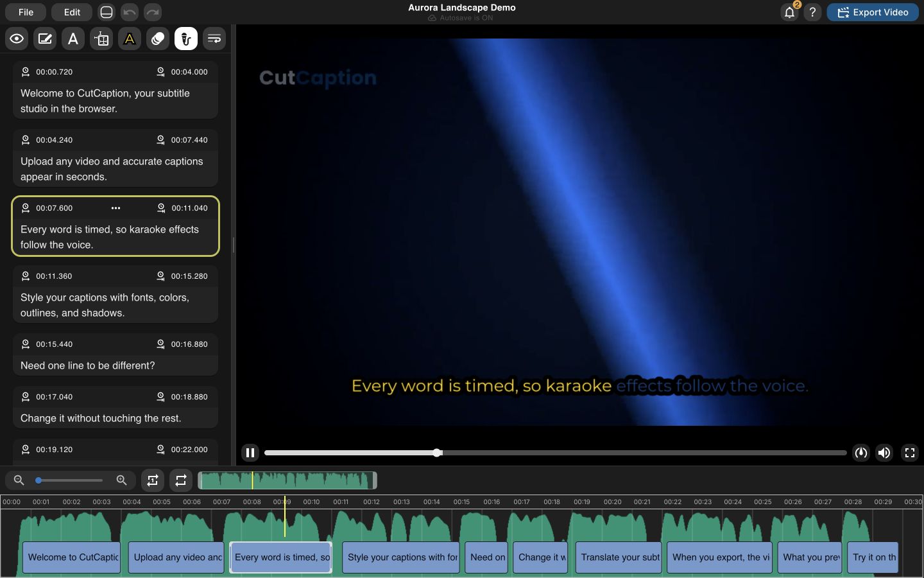The image size is (924, 578).
Task: Set end time icon at 00:04.000
Action: [160, 72]
